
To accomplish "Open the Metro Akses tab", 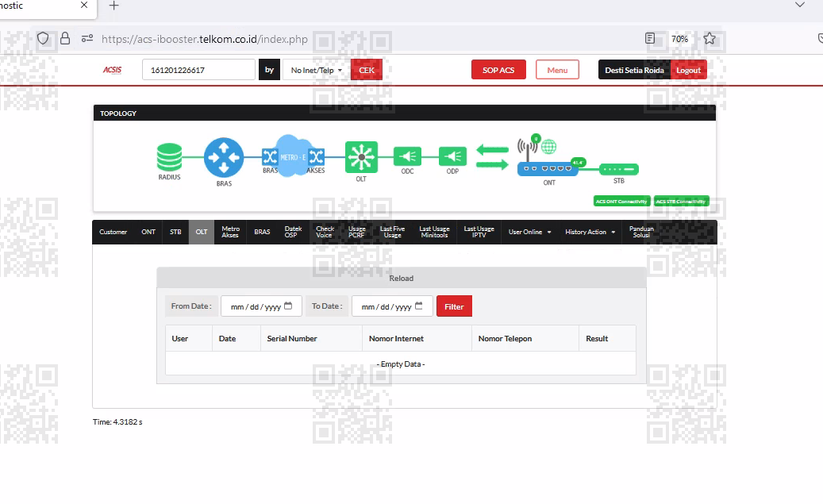I will point(230,232).
